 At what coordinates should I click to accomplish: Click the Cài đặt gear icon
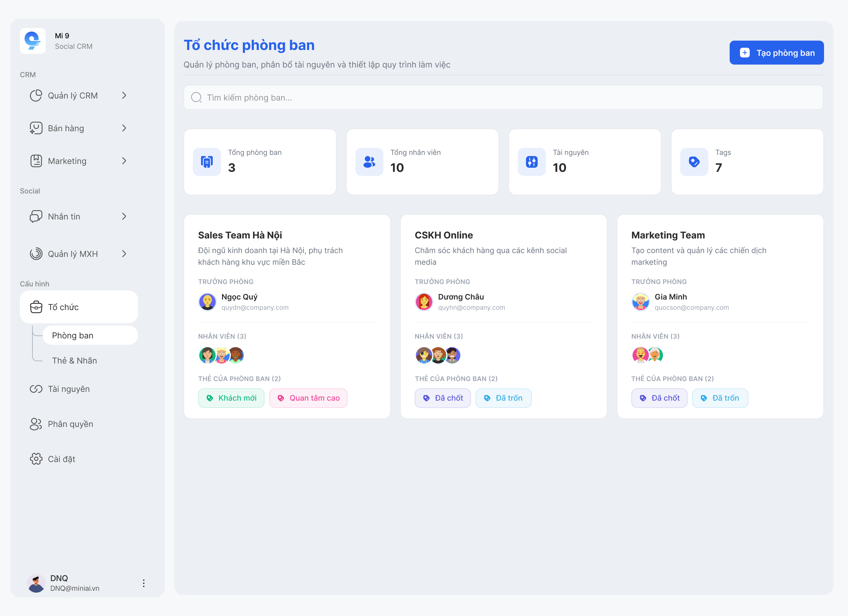pyautogui.click(x=36, y=459)
